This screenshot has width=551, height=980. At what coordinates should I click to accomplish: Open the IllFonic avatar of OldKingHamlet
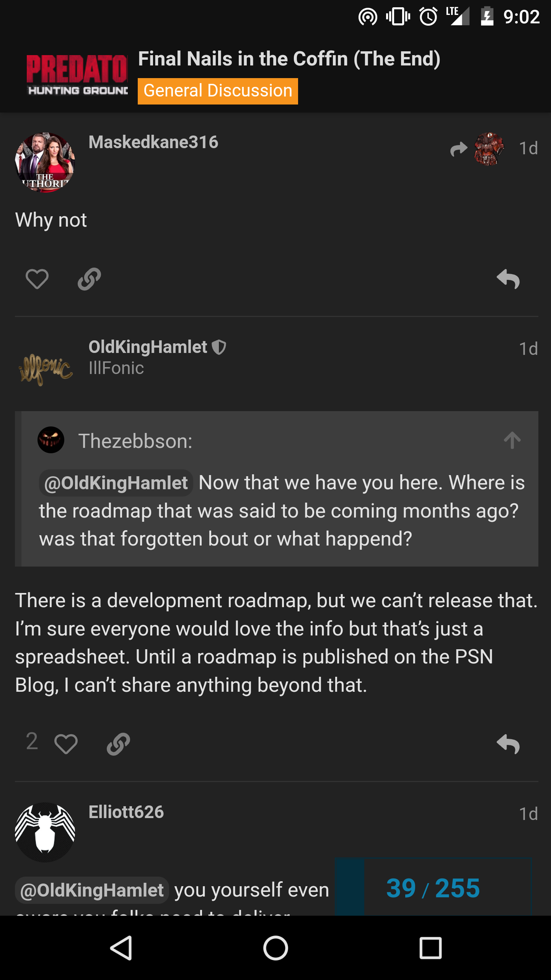(45, 367)
